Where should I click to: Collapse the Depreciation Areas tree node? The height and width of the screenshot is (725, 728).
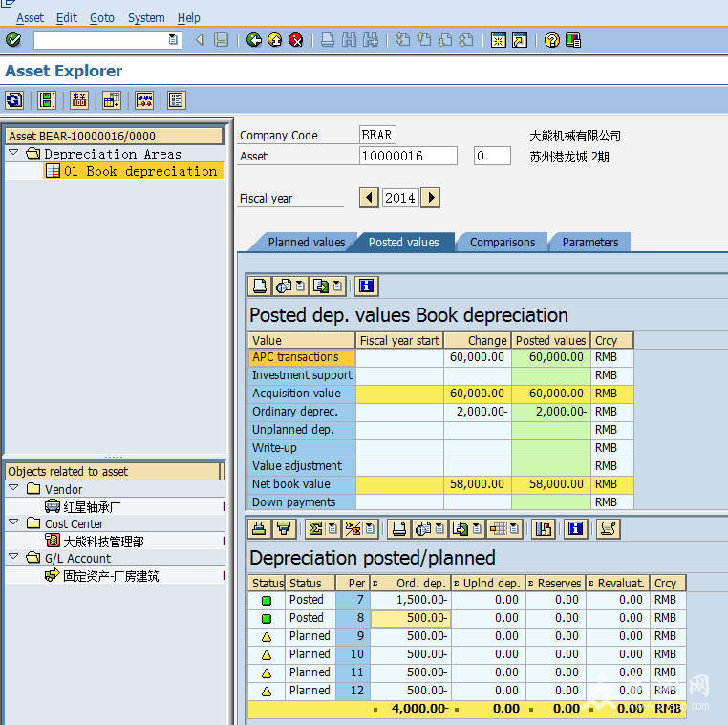click(x=13, y=152)
